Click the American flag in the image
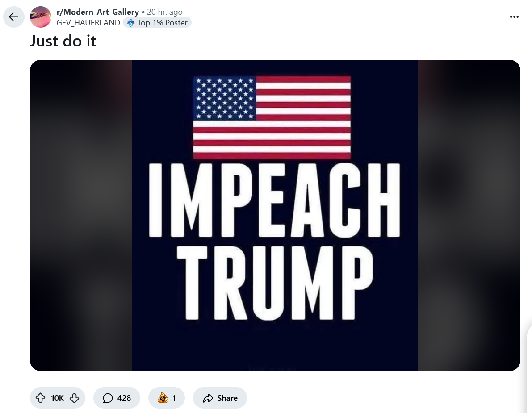This screenshot has height=413, width=532. 272,117
